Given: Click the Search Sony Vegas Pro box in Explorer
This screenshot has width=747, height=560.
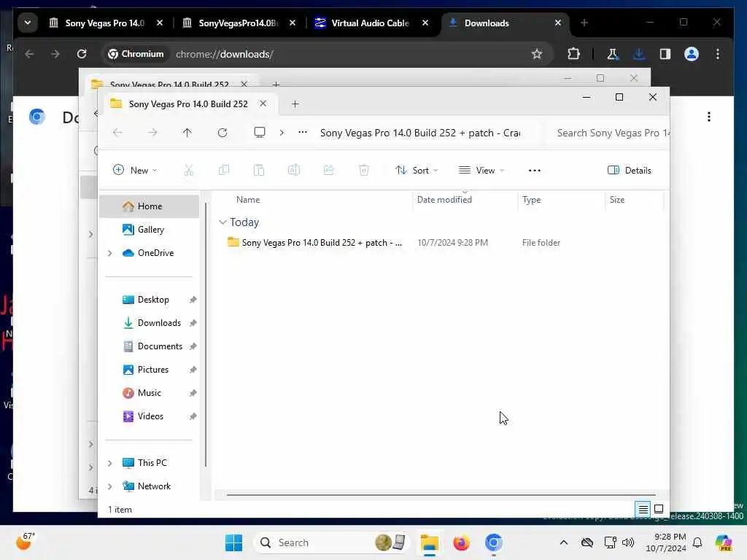Looking at the screenshot, I should point(608,133).
